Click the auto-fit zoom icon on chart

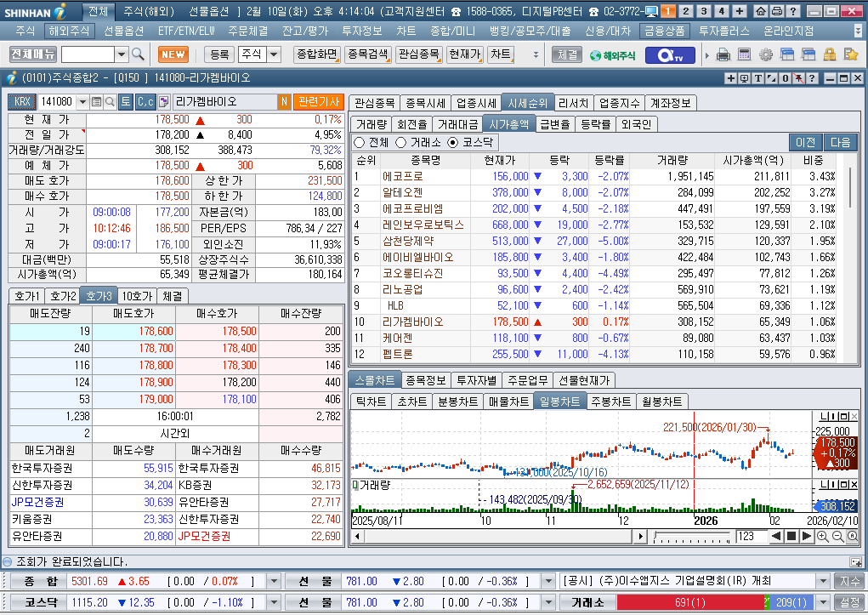coord(853,536)
